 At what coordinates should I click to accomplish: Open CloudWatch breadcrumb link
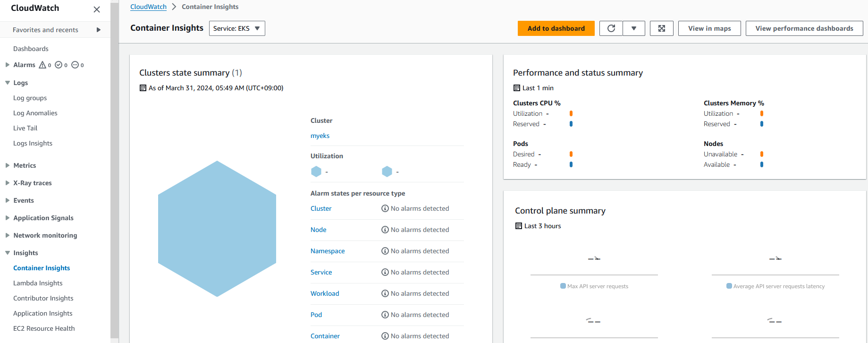coord(148,7)
